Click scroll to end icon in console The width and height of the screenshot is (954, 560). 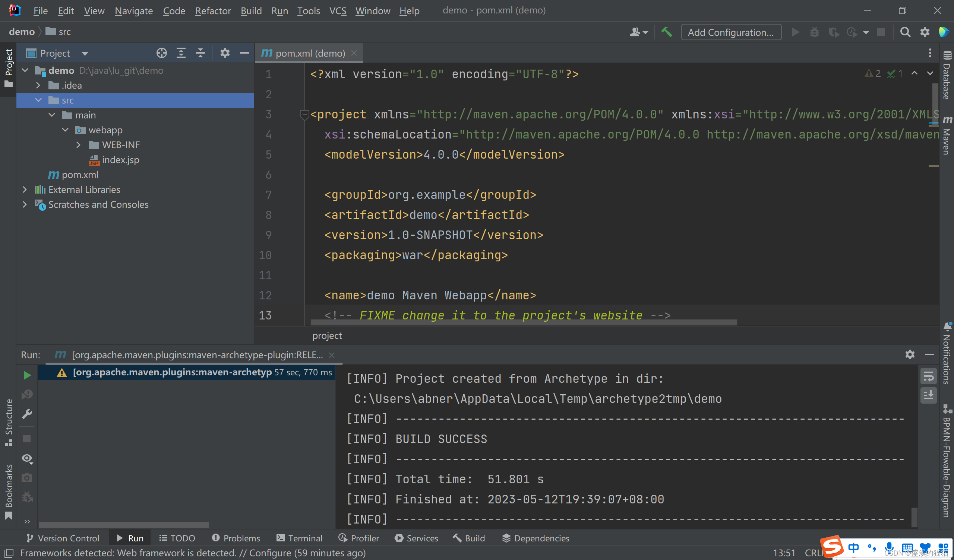(928, 395)
